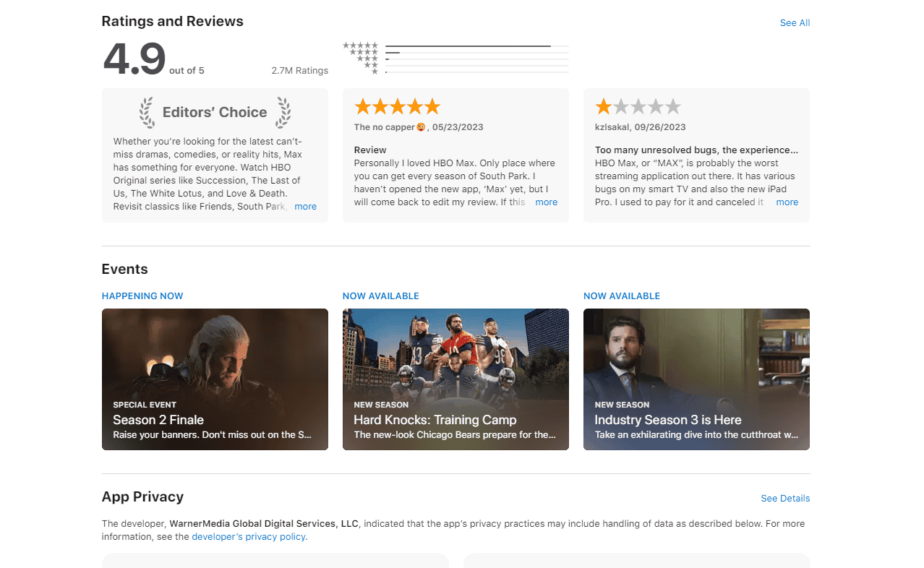The height and width of the screenshot is (568, 924).
Task: Click the 4.9 overall rating score
Action: (134, 60)
